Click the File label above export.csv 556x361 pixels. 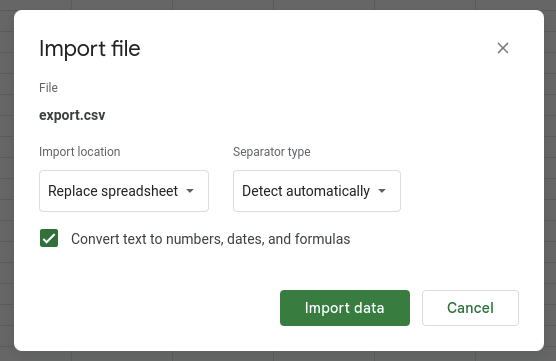pos(48,88)
